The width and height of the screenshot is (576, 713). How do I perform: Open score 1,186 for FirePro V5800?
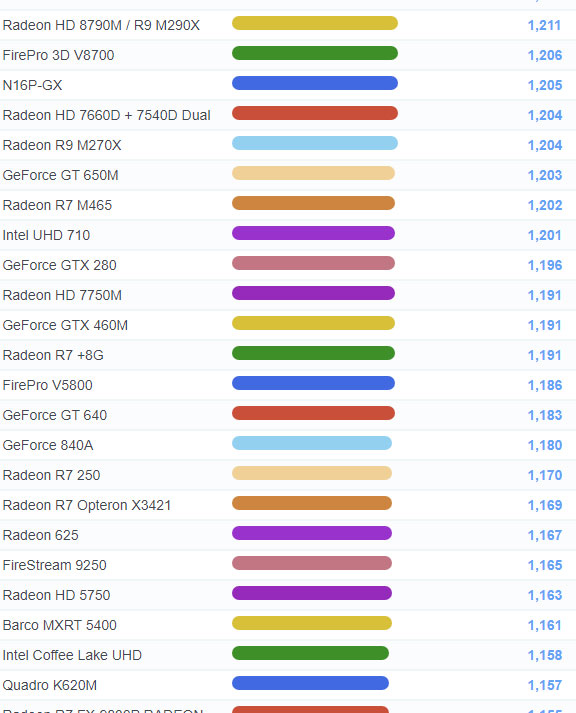click(x=545, y=386)
